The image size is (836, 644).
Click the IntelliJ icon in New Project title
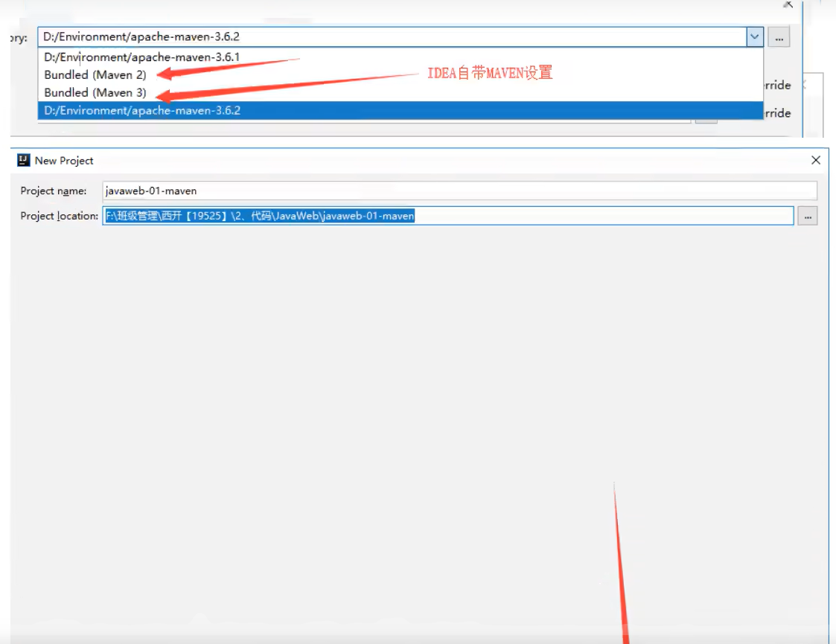pyautogui.click(x=24, y=160)
